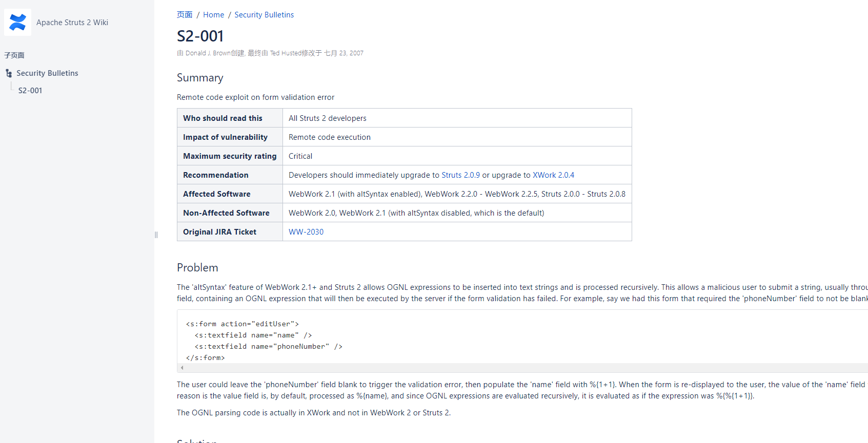Click the 'Remote code execution' cell
This screenshot has height=443, width=868.
tap(457, 137)
